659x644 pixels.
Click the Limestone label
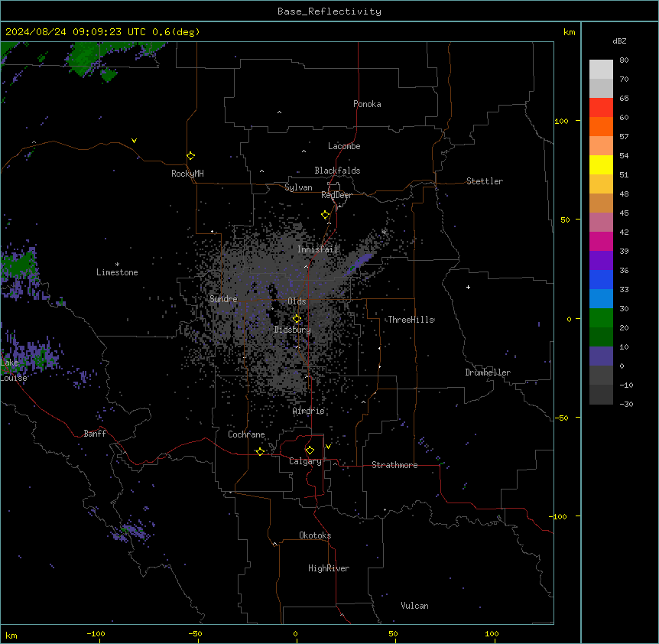pos(117,272)
